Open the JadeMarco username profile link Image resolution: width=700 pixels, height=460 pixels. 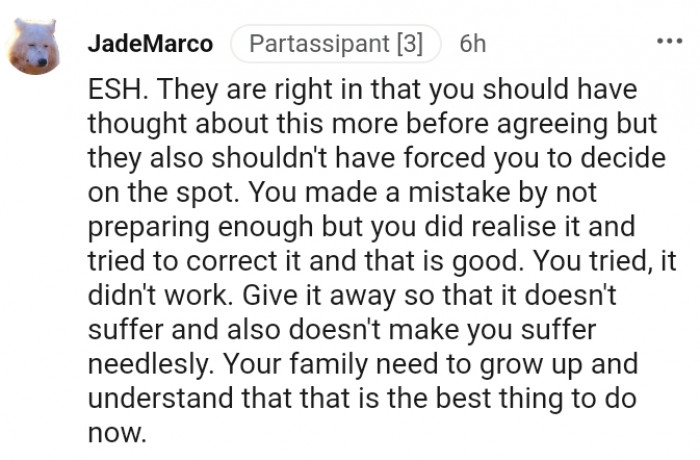tap(150, 44)
